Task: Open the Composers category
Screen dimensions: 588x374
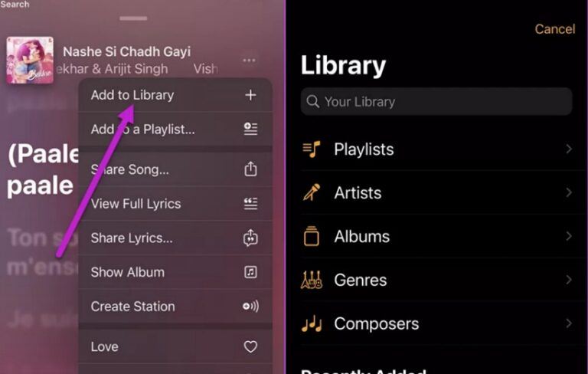Action: pos(438,323)
